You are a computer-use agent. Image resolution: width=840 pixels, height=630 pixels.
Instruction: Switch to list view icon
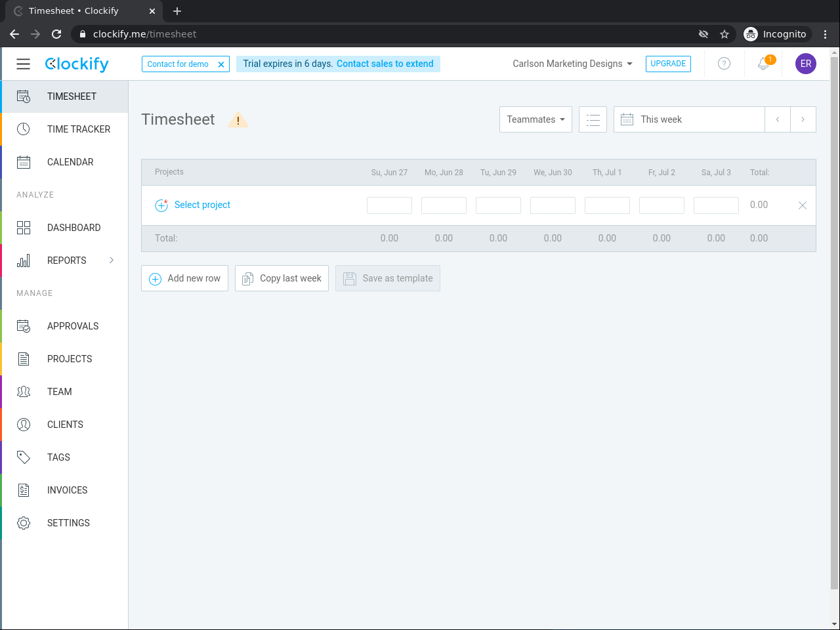[x=593, y=119]
